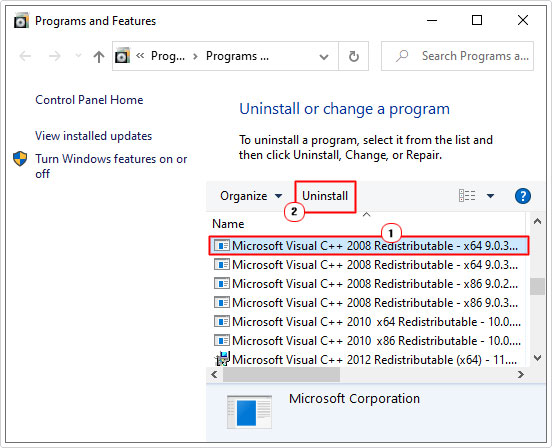Close the Programs and Features window
552x448 pixels.
click(x=523, y=20)
